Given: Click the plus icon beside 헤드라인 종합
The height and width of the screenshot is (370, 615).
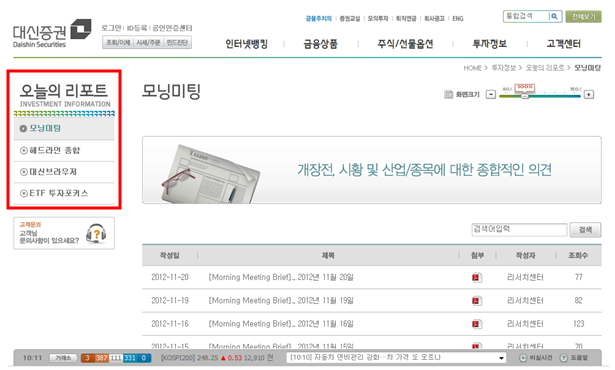Looking at the screenshot, I should point(24,150).
